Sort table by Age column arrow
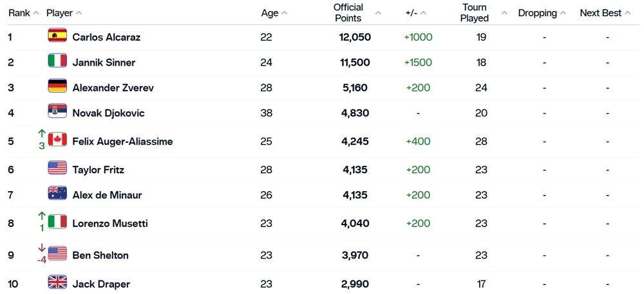This screenshot has height=294, width=644. [x=285, y=13]
